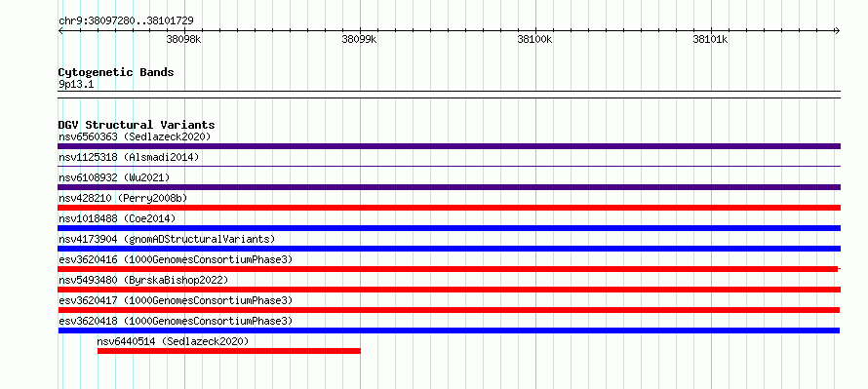Image resolution: width=868 pixels, height=389 pixels.
Task: Click the chr9:38097280..38101729 coordinate label
Action: [x=126, y=21]
